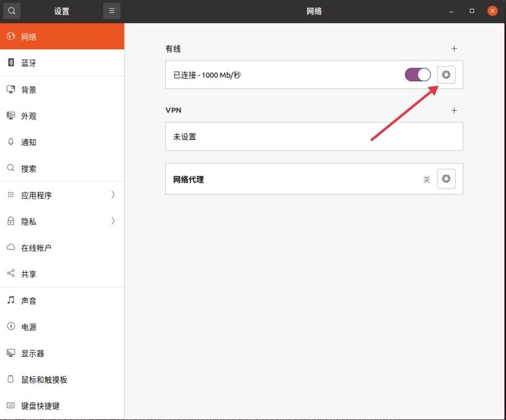The height and width of the screenshot is (420, 506).
Task: Open the hamburger menu in the sidebar header
Action: 111,11
